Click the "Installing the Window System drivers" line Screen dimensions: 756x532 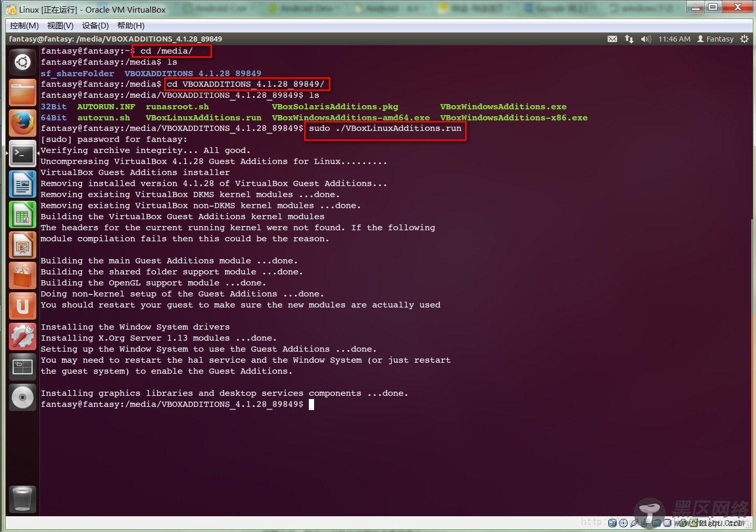point(135,327)
